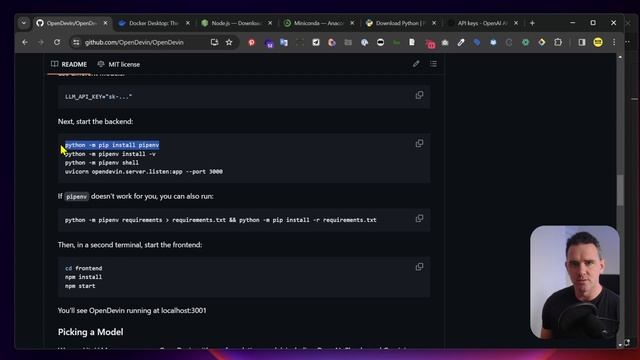
Task: Click the 'npm install' code line
Action: coord(83,277)
